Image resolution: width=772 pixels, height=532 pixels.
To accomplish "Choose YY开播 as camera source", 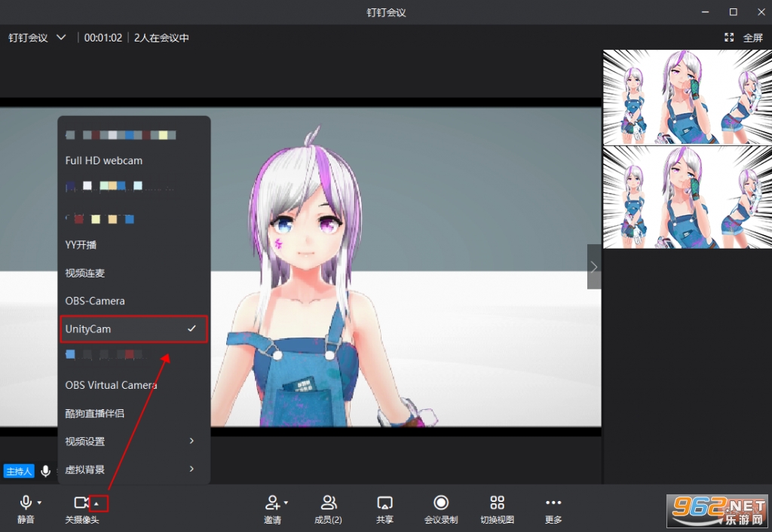I will click(x=134, y=245).
